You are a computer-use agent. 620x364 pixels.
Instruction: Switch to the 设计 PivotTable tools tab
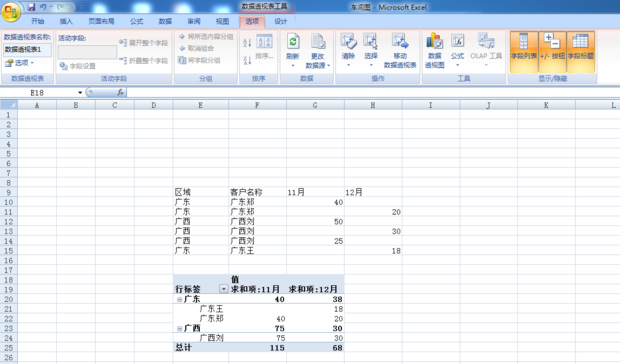pos(280,21)
